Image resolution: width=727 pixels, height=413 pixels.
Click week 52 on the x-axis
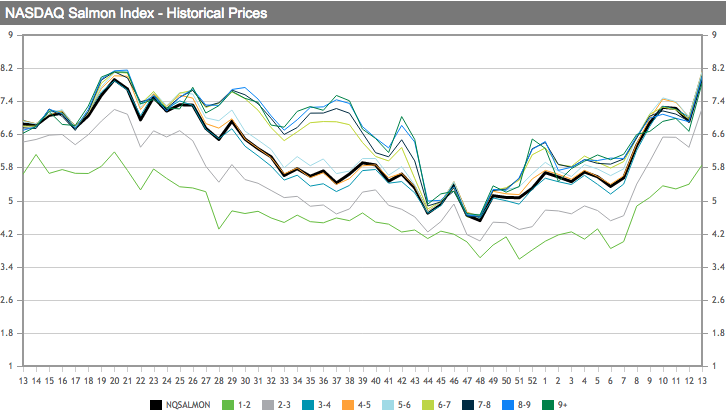(532, 381)
